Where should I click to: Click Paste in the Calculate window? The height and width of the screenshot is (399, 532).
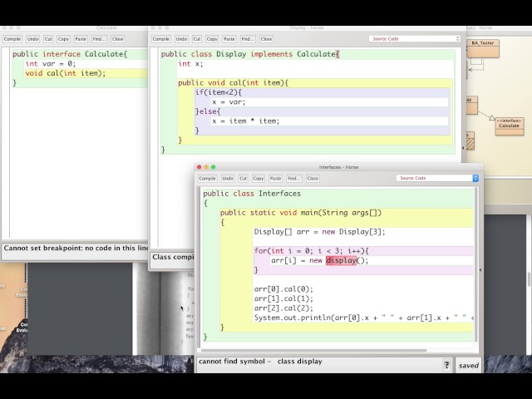[x=81, y=39]
